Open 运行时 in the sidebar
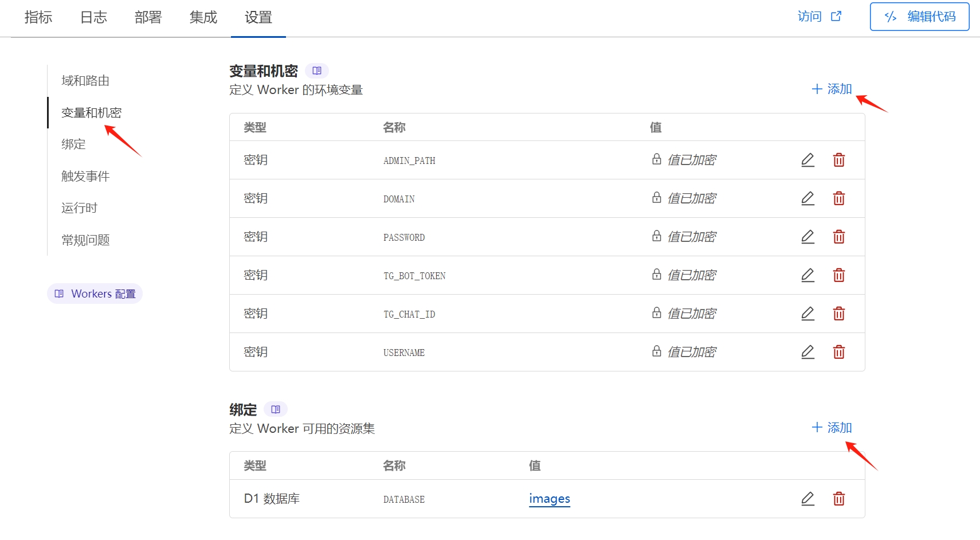This screenshot has width=980, height=540. click(x=79, y=208)
